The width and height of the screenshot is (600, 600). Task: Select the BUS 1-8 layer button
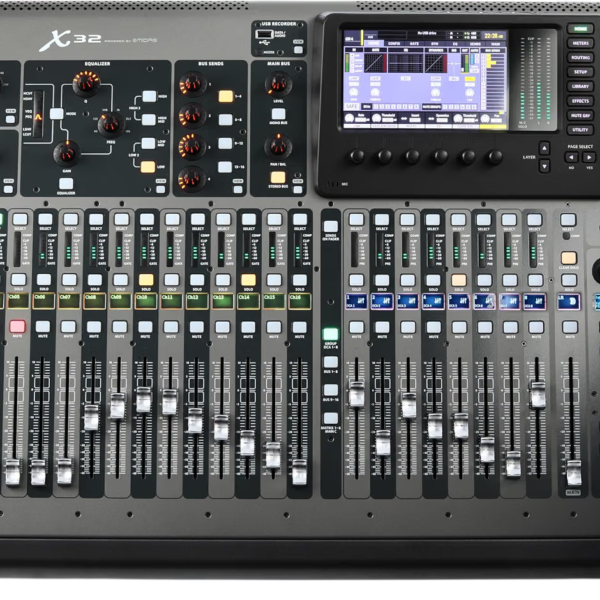coord(331,362)
